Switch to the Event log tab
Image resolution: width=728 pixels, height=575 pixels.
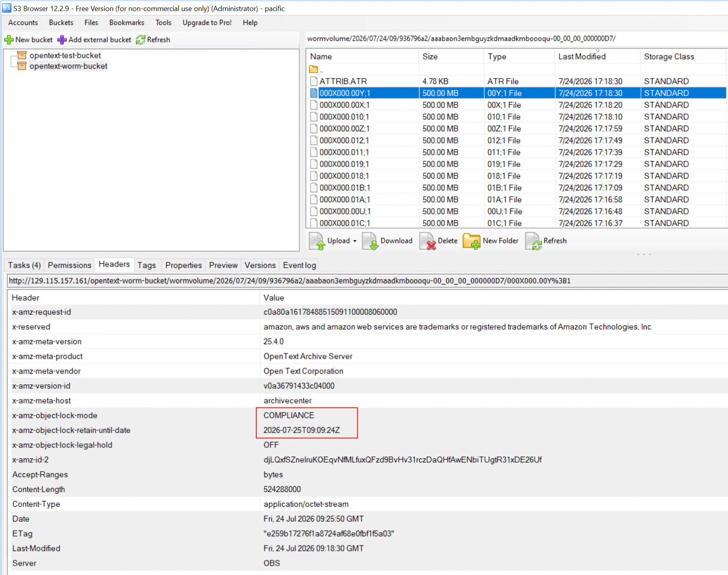(299, 265)
